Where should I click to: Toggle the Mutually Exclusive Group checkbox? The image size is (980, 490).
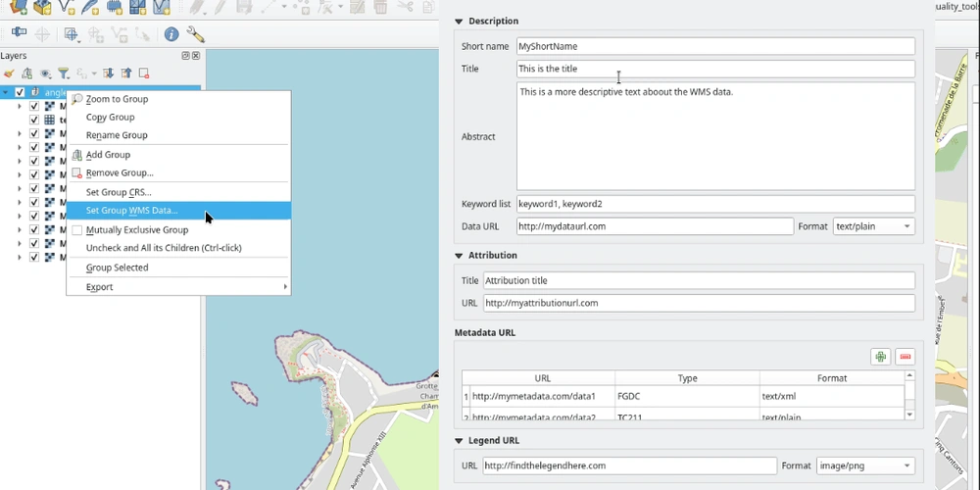(76, 230)
